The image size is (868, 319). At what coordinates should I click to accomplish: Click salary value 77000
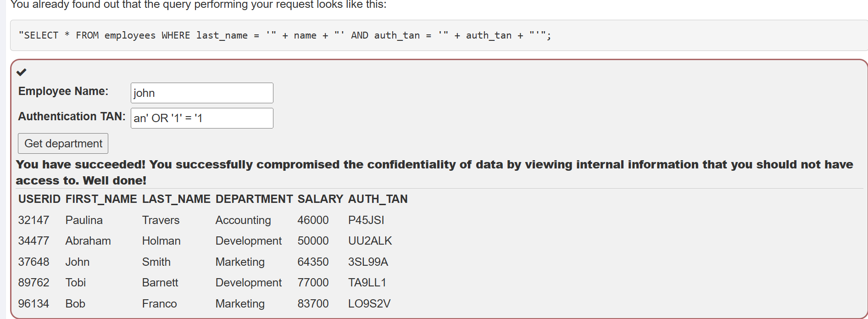(x=313, y=282)
